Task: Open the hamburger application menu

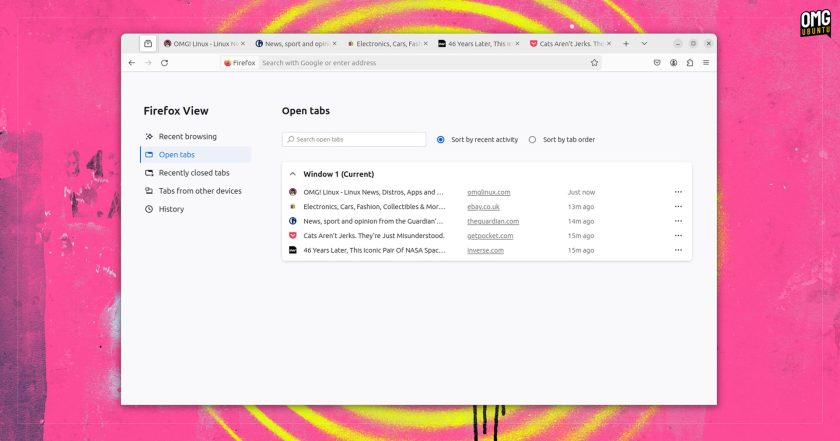Action: coord(706,63)
